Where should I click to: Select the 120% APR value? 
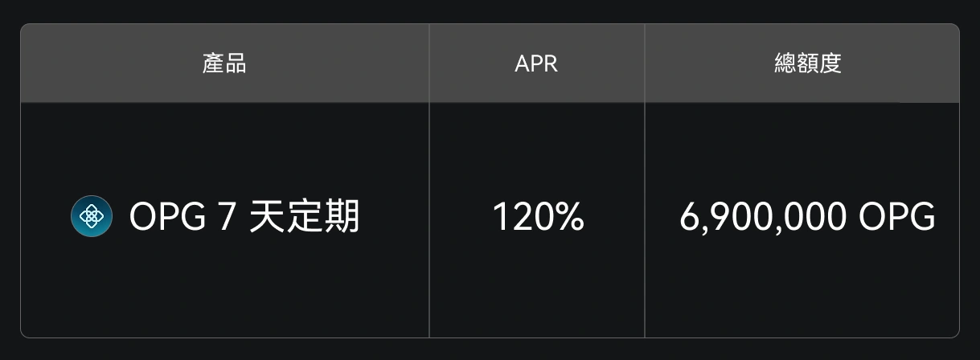[537, 217]
